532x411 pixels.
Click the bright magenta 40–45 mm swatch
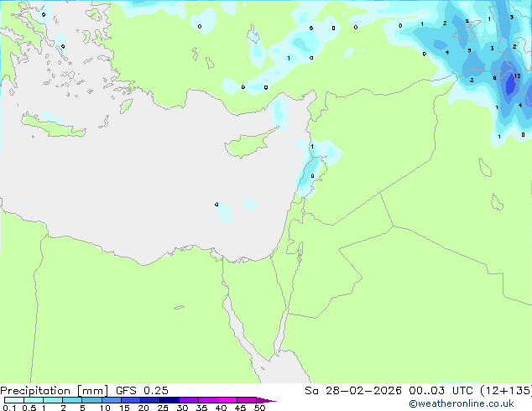(227, 400)
